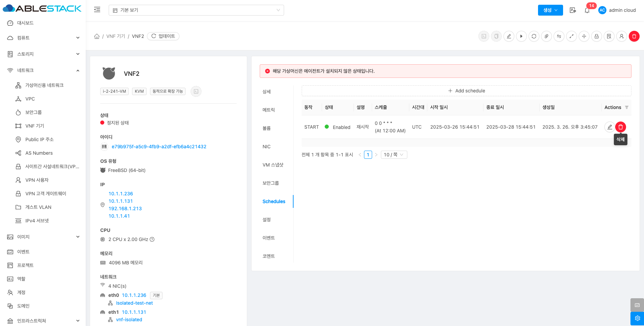Viewport: 644px width, 326px height.
Task: Open the notifications bell
Action: [587, 10]
